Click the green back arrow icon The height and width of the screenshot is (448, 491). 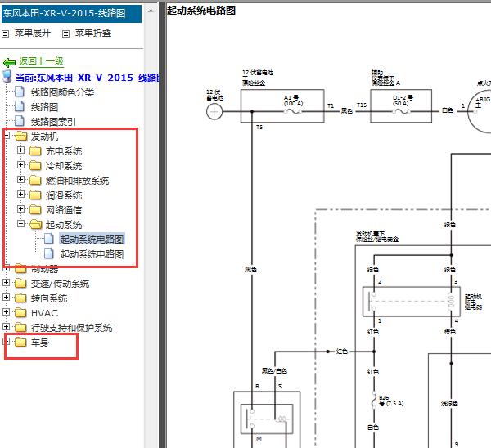point(9,63)
